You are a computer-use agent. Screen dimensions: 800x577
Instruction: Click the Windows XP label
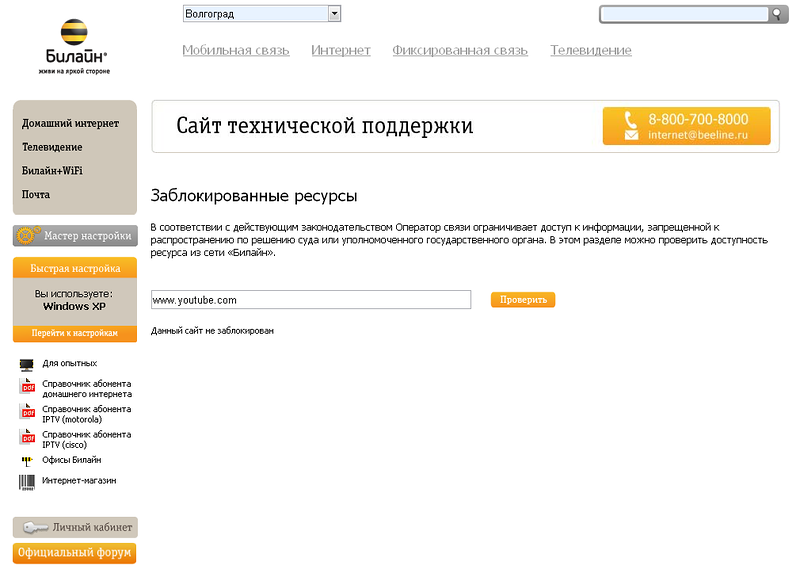[x=74, y=307]
